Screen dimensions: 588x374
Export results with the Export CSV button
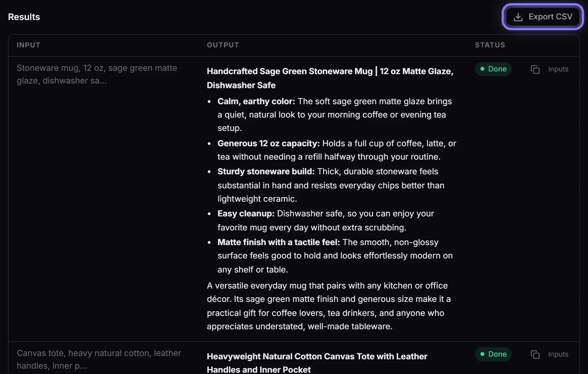coord(543,17)
